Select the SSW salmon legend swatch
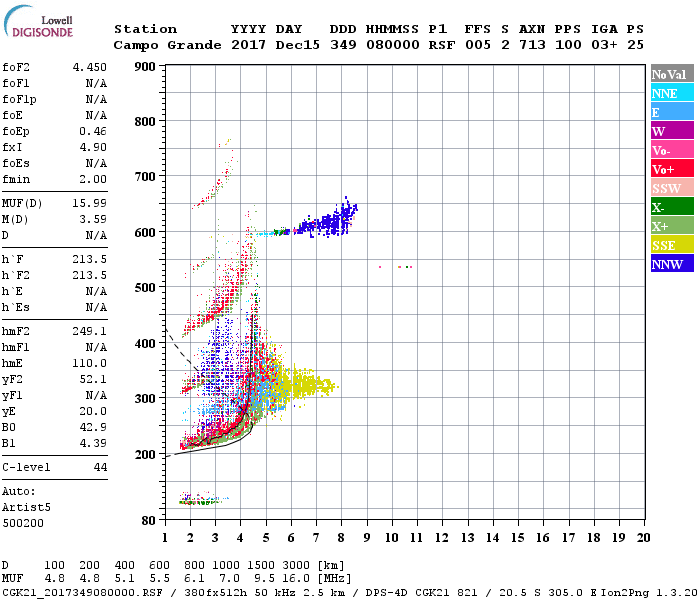Screen dimensions: 700x600 672,188
